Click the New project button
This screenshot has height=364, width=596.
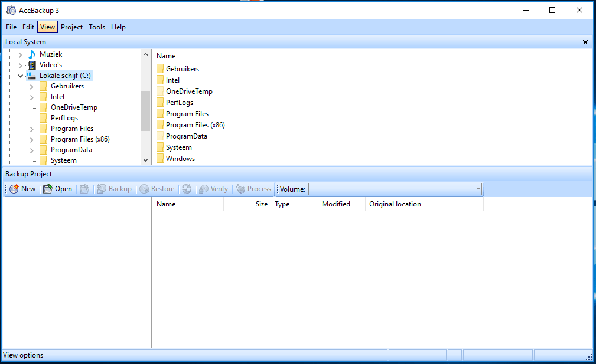(x=23, y=189)
